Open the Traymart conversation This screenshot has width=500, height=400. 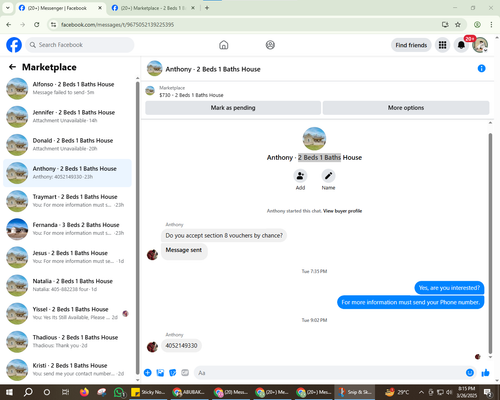pos(67,201)
